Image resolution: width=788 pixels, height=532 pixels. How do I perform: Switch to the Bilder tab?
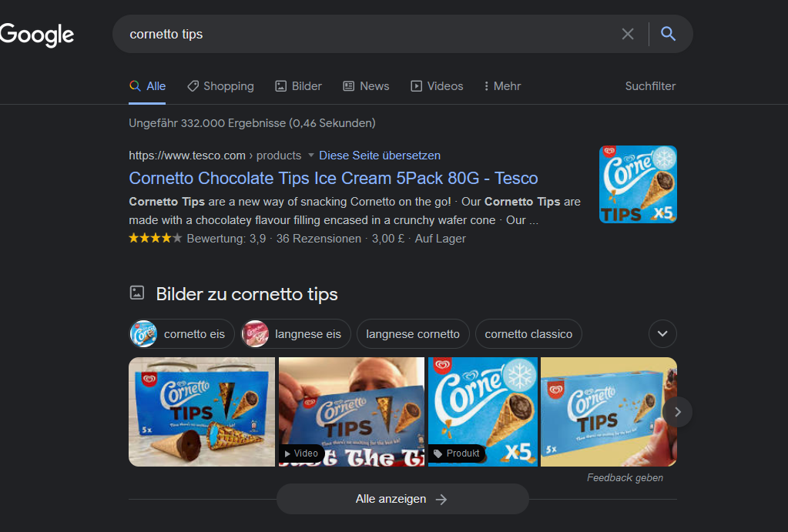coord(299,86)
